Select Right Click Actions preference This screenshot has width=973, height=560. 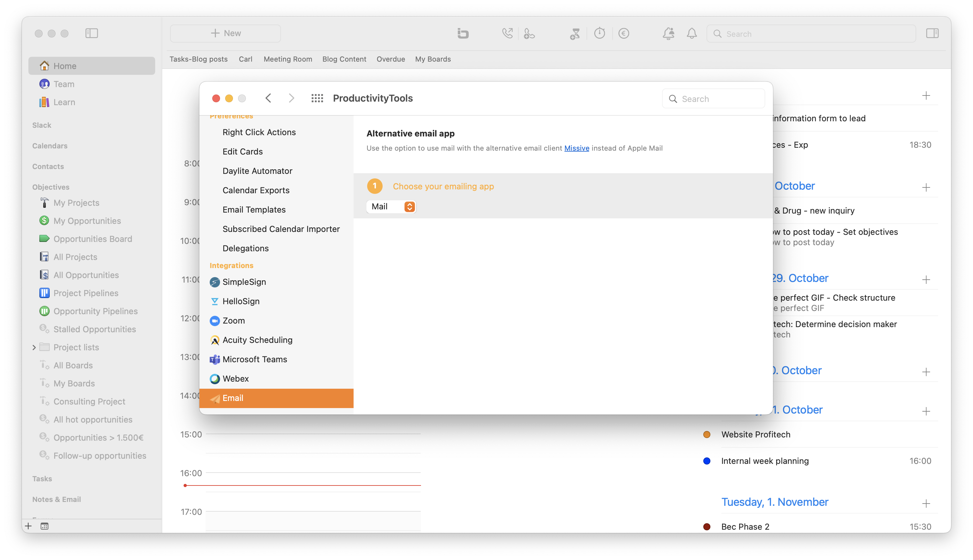click(x=276, y=132)
